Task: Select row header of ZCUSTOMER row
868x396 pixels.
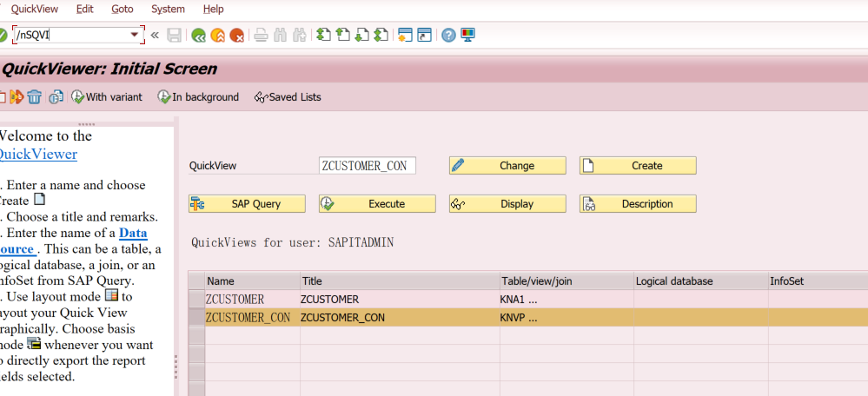Action: [196, 299]
